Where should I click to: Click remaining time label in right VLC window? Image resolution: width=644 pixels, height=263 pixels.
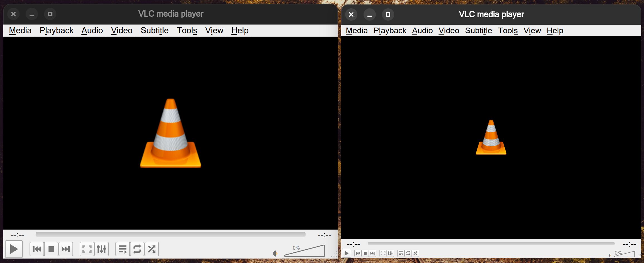coord(629,244)
